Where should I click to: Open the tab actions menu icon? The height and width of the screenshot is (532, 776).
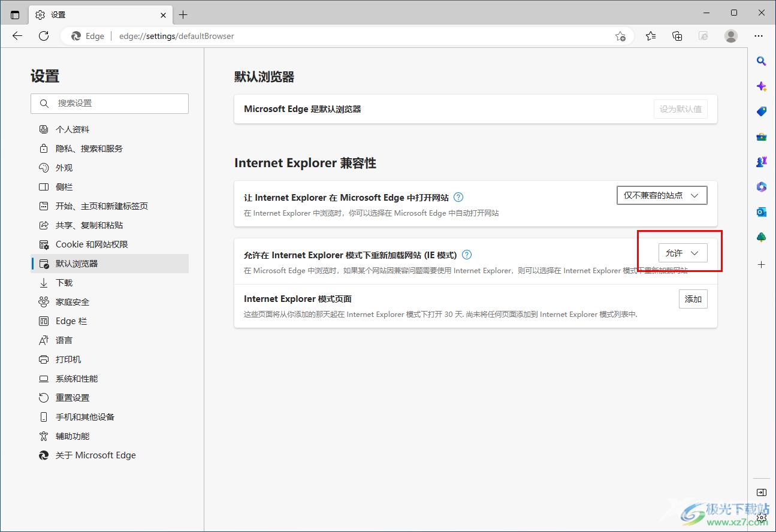point(15,14)
